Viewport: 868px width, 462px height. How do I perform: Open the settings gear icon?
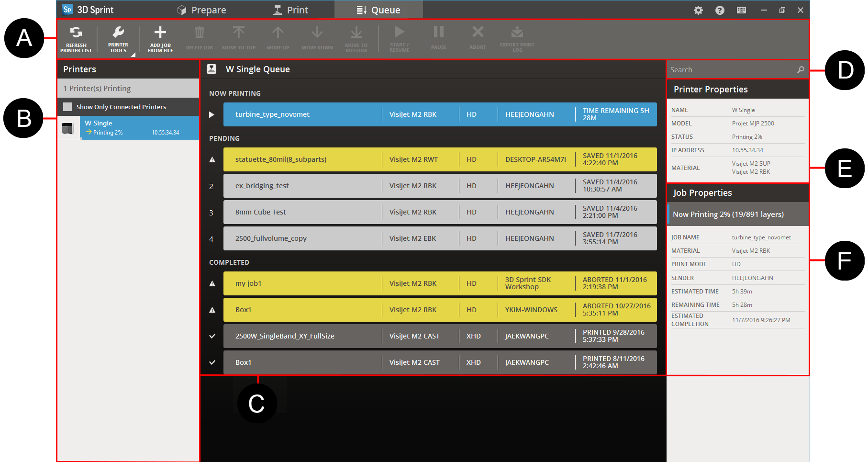pyautogui.click(x=698, y=10)
